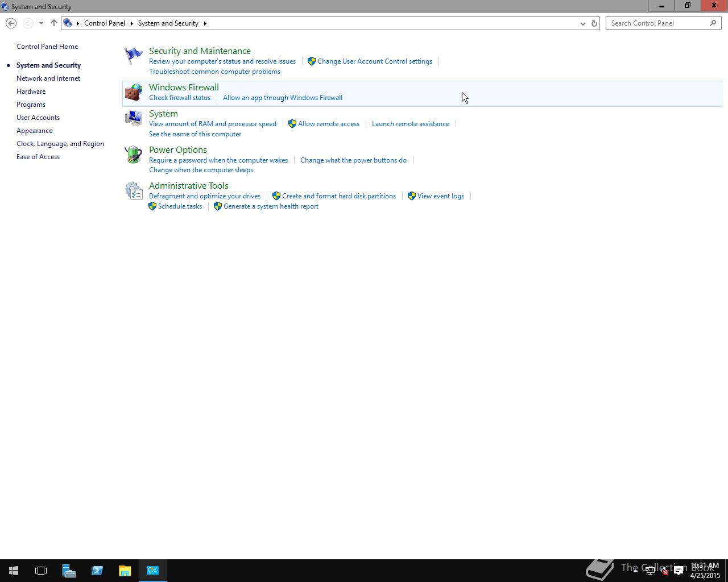Viewport: 728px width, 582px height.
Task: Refresh the Control Panel view
Action: click(x=594, y=23)
